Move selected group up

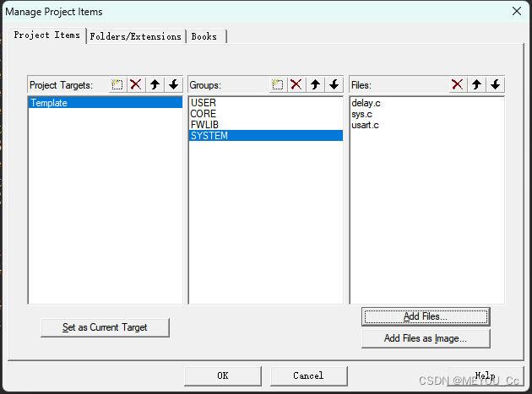316,84
